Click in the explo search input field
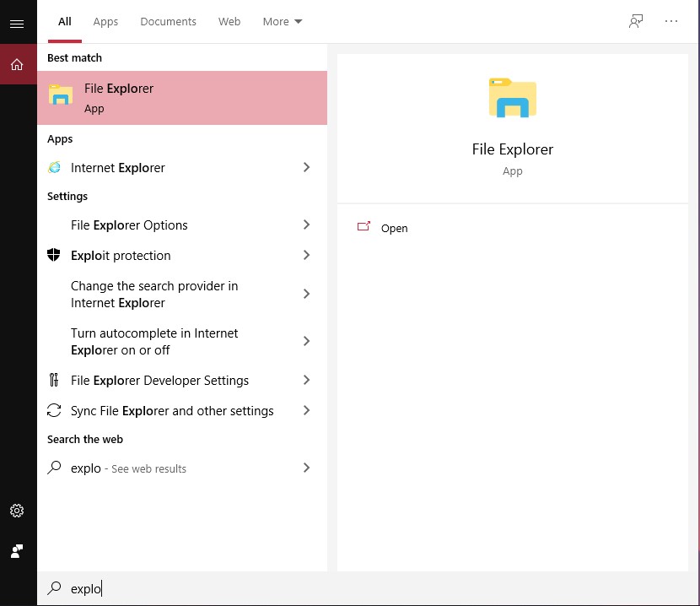This screenshot has width=700, height=606. [369, 588]
